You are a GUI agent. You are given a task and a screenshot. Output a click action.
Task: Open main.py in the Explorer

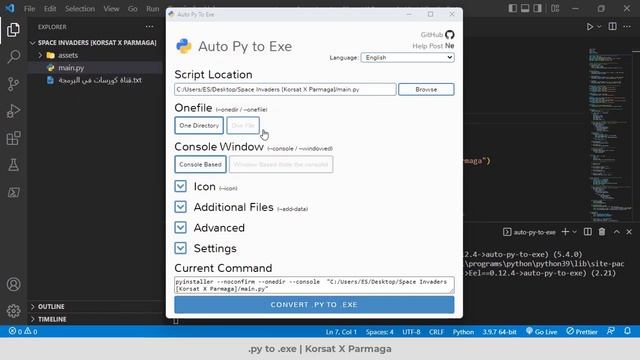[x=71, y=68]
